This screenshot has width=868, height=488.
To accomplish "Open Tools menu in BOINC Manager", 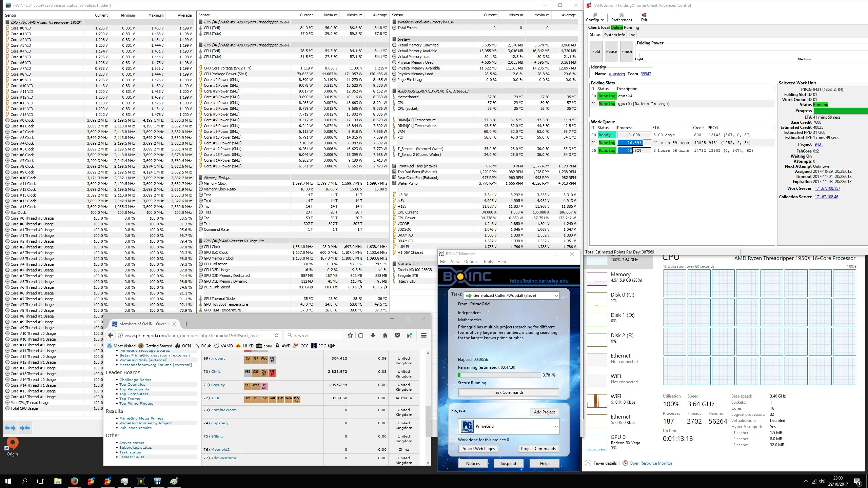I will [488, 262].
